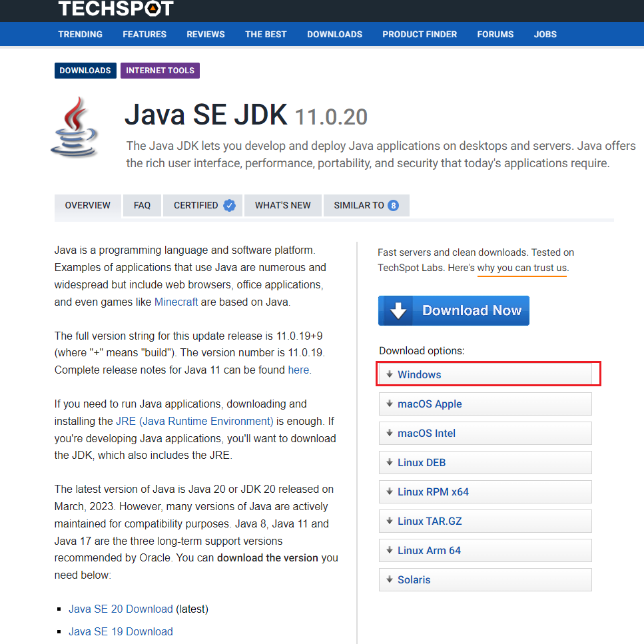Screen dimensions: 644x644
Task: Click the down arrow icon beside Linux RPM x64
Action: click(x=390, y=491)
